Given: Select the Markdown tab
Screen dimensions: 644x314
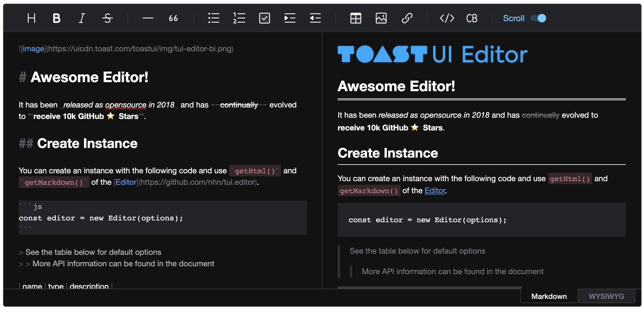Looking at the screenshot, I should pyautogui.click(x=549, y=296).
